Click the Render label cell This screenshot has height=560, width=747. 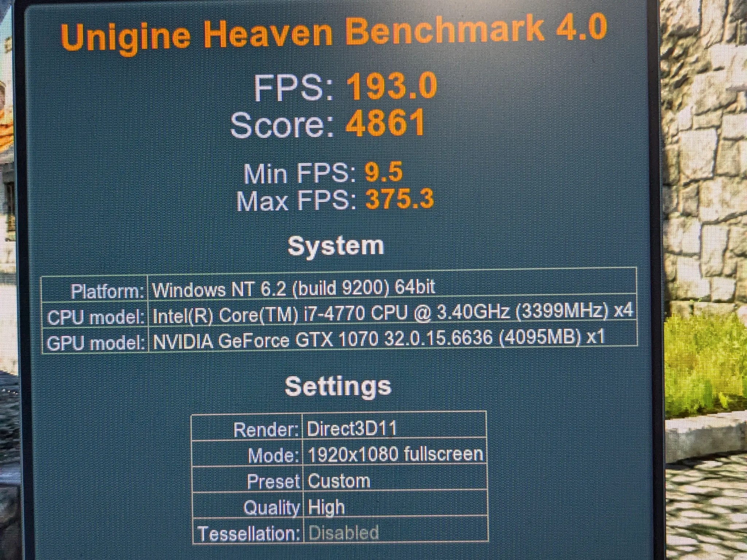[248, 429]
